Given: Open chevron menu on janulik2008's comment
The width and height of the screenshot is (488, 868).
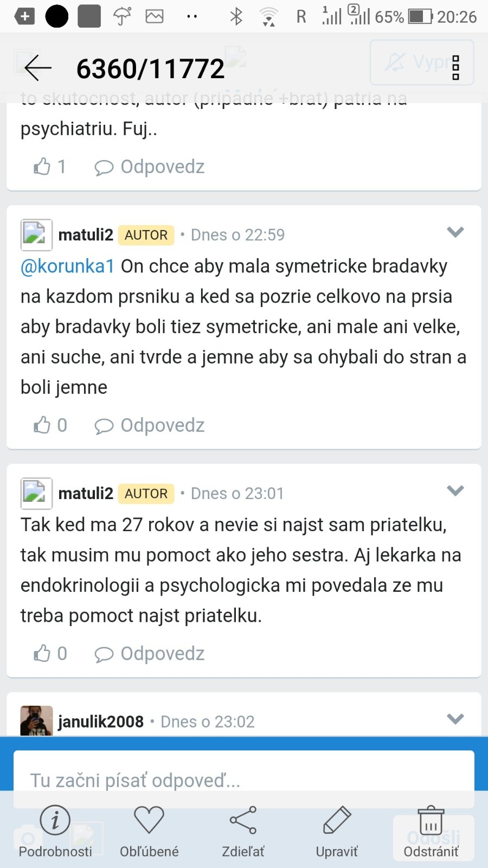Looking at the screenshot, I should pyautogui.click(x=455, y=719).
